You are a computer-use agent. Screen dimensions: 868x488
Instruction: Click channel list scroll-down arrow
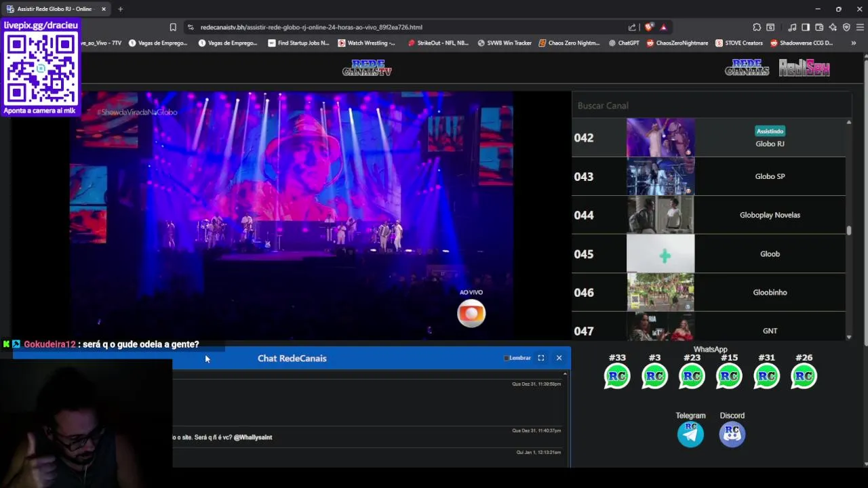pyautogui.click(x=848, y=337)
